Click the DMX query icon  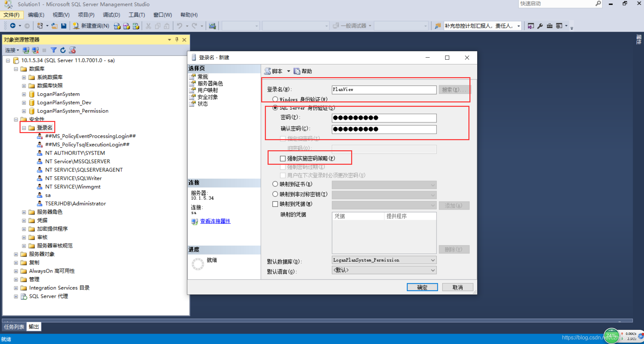(126, 26)
